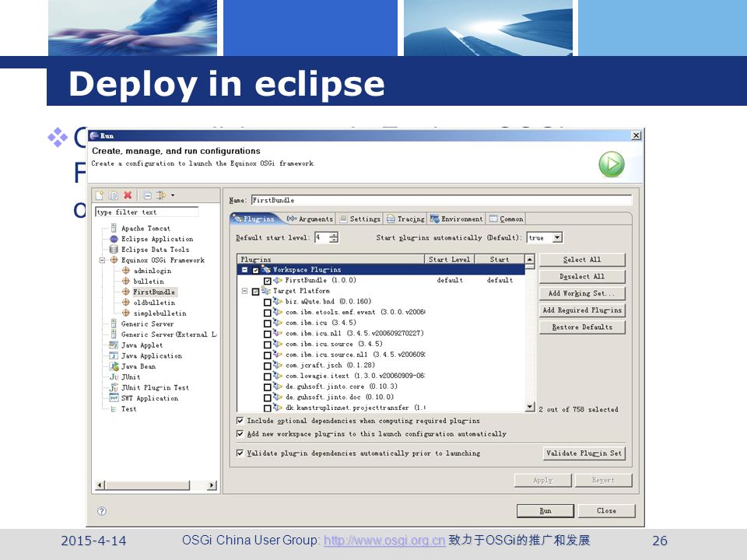Click Add Required Plug-ins button

click(x=582, y=310)
